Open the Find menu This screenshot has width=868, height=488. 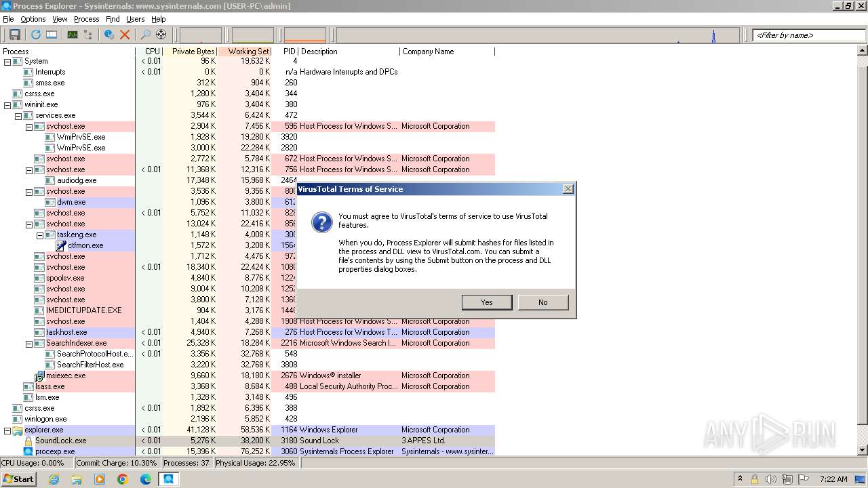(113, 19)
